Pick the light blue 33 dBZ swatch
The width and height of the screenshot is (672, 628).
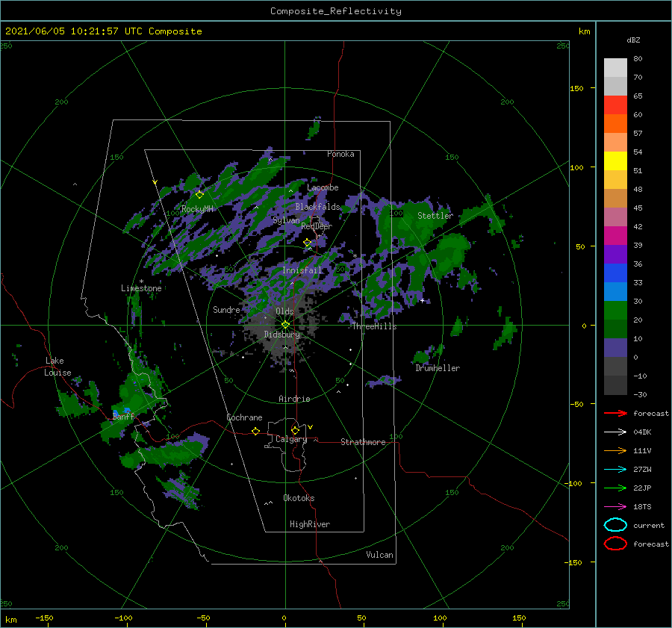coord(615,291)
